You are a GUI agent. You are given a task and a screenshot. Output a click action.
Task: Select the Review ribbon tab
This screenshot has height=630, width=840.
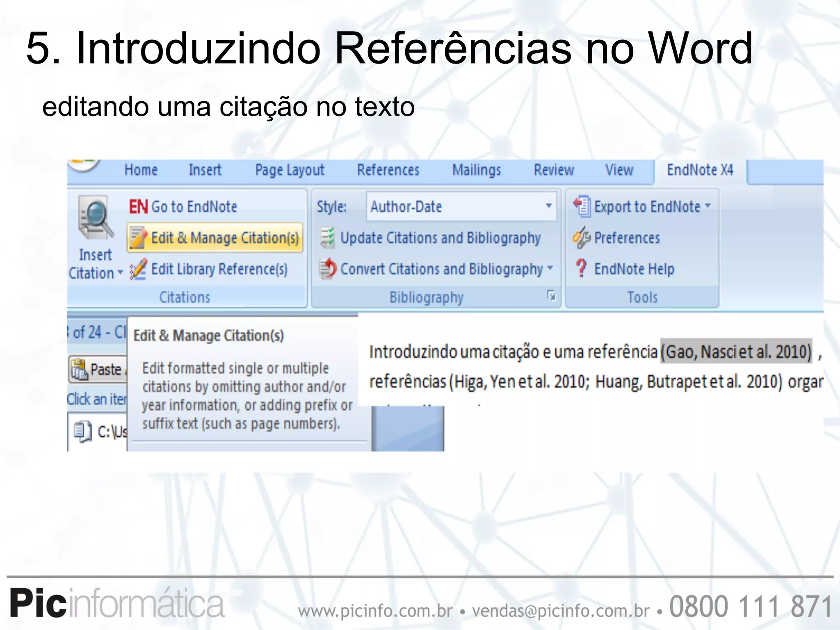point(554,170)
